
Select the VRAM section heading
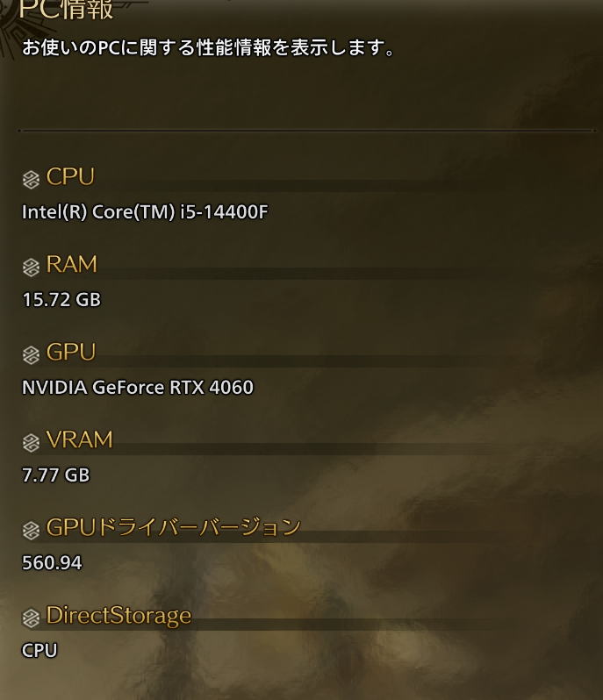[80, 439]
